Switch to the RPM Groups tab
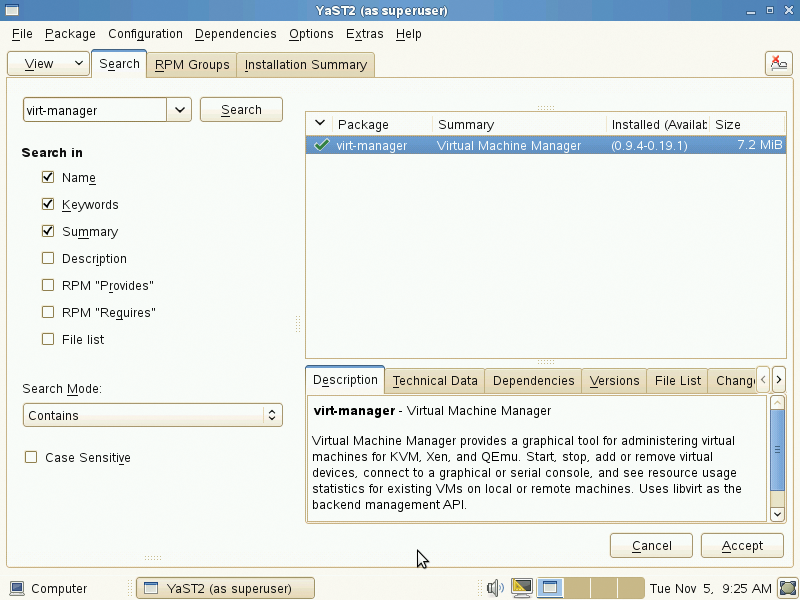 tap(190, 64)
